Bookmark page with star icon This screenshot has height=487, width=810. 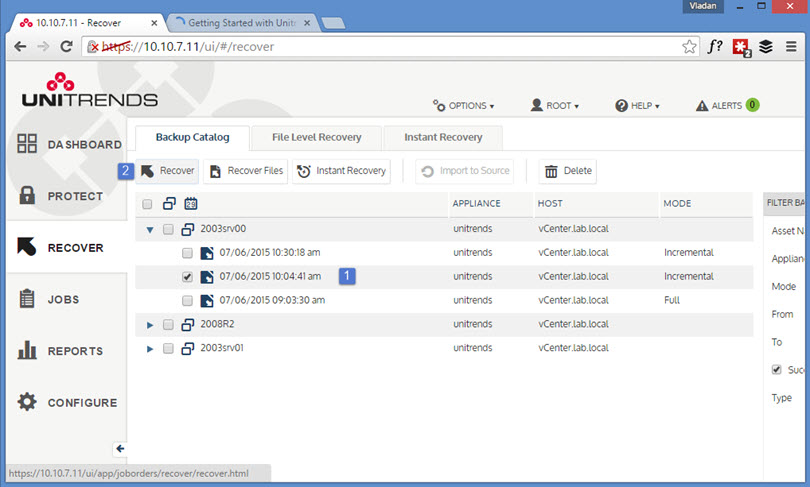pyautogui.click(x=689, y=46)
